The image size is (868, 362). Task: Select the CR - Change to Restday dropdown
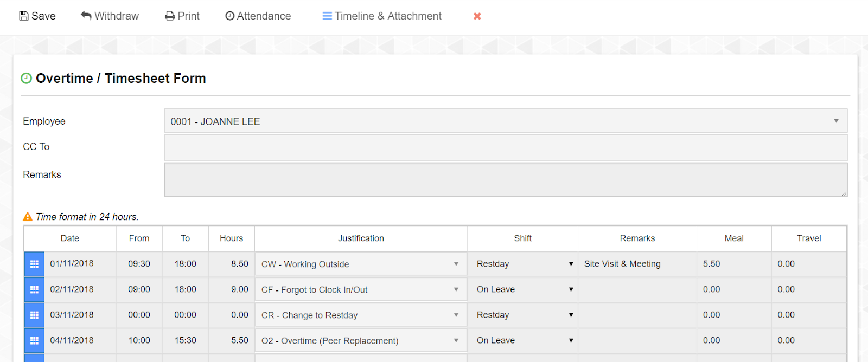pos(360,315)
